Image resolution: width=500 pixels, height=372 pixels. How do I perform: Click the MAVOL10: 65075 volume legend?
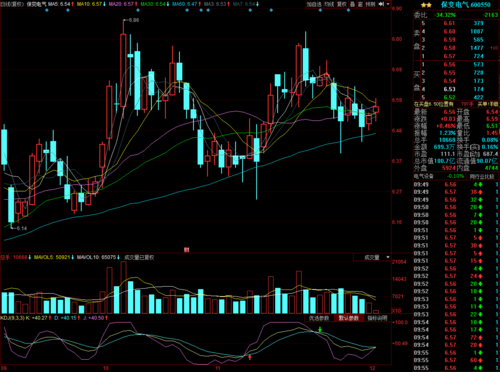click(96, 257)
